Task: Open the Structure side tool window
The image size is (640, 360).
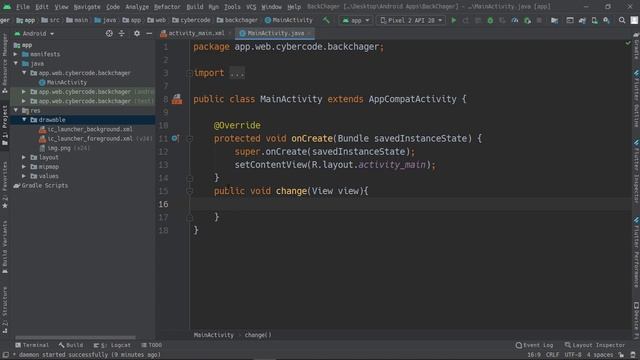Action: click(4, 310)
